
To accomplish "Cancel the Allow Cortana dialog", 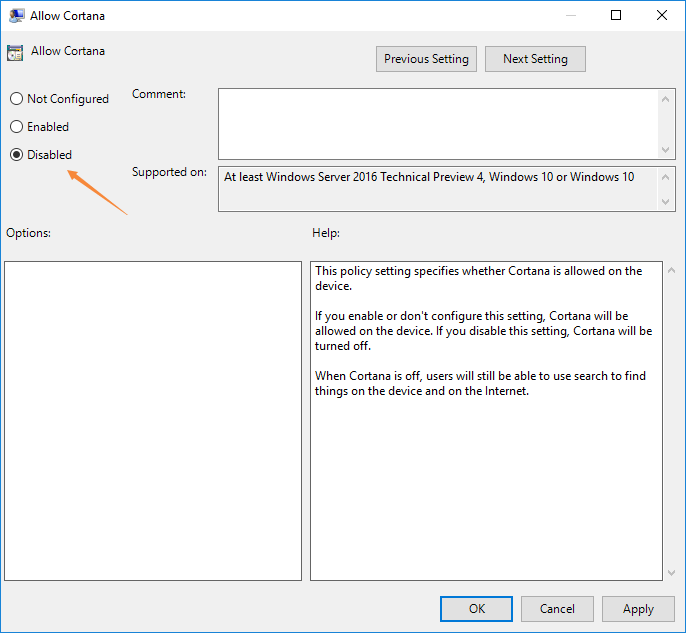I will click(x=557, y=609).
